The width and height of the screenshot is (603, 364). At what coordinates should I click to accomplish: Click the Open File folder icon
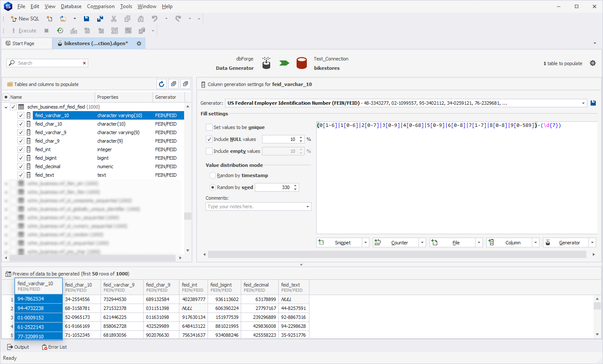click(63, 19)
